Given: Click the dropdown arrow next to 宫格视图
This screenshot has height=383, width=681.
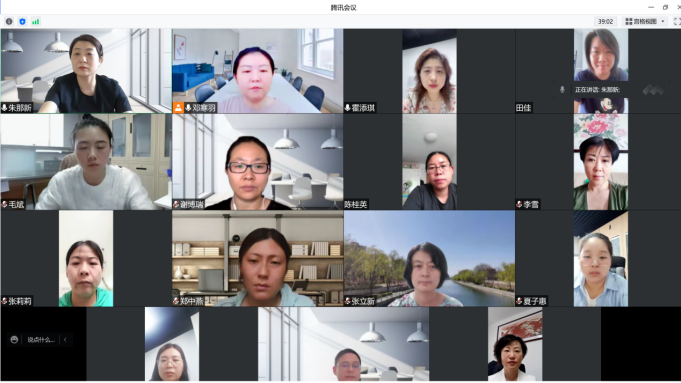Looking at the screenshot, I should tap(663, 21).
